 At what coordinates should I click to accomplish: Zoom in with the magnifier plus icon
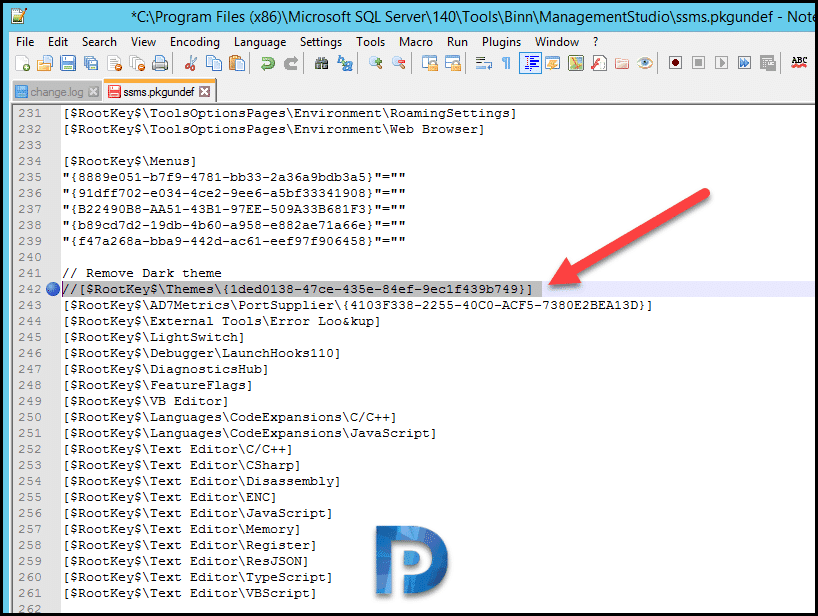[x=376, y=63]
